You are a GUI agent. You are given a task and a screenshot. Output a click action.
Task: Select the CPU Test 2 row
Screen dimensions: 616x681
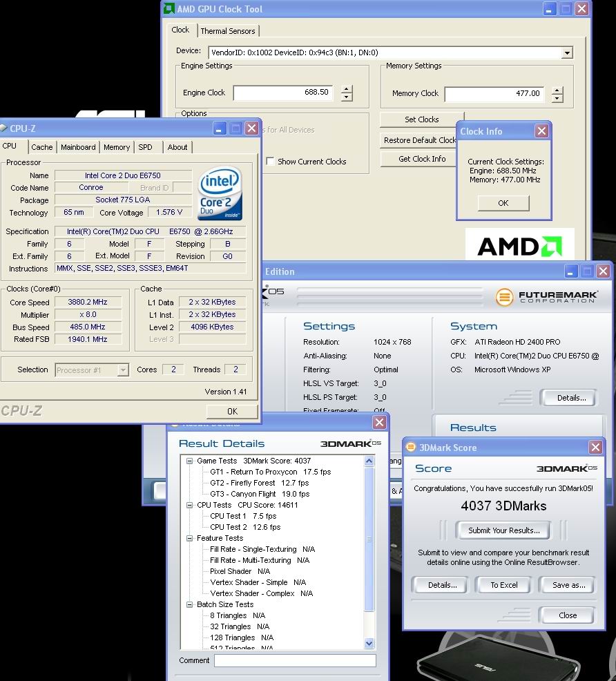point(245,527)
